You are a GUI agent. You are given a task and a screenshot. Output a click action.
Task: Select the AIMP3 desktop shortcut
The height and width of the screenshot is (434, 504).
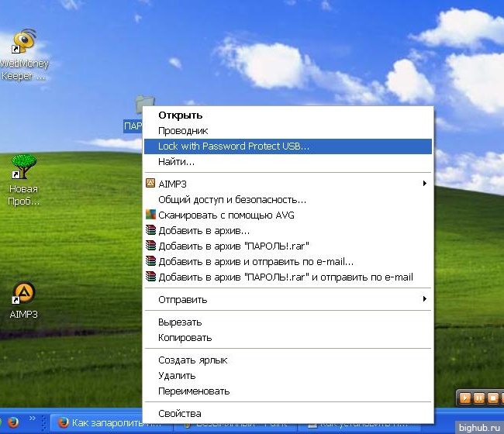[x=24, y=294]
